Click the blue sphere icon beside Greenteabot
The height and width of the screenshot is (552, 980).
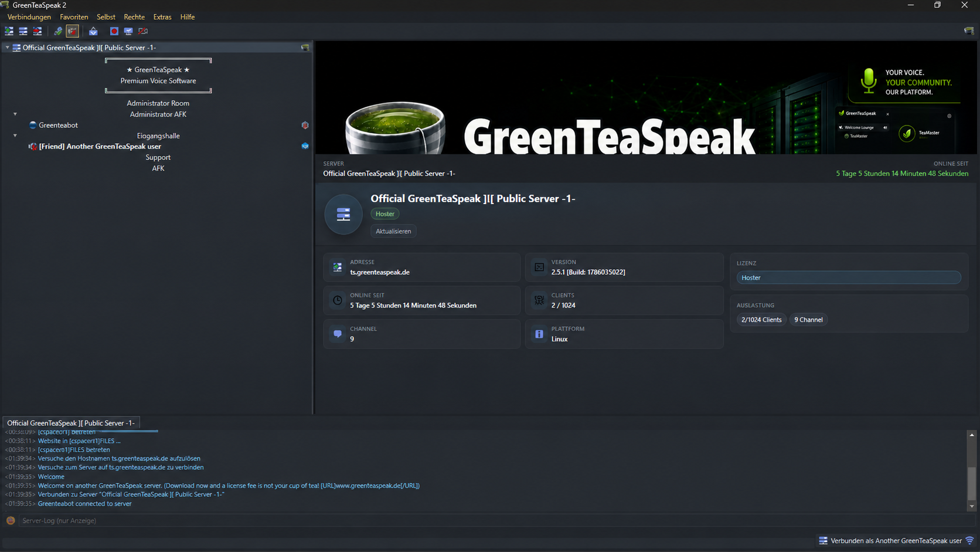pos(33,125)
